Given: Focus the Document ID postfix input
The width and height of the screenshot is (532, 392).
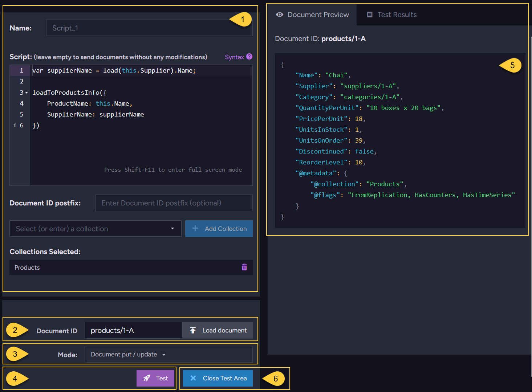Looking at the screenshot, I should point(174,203).
